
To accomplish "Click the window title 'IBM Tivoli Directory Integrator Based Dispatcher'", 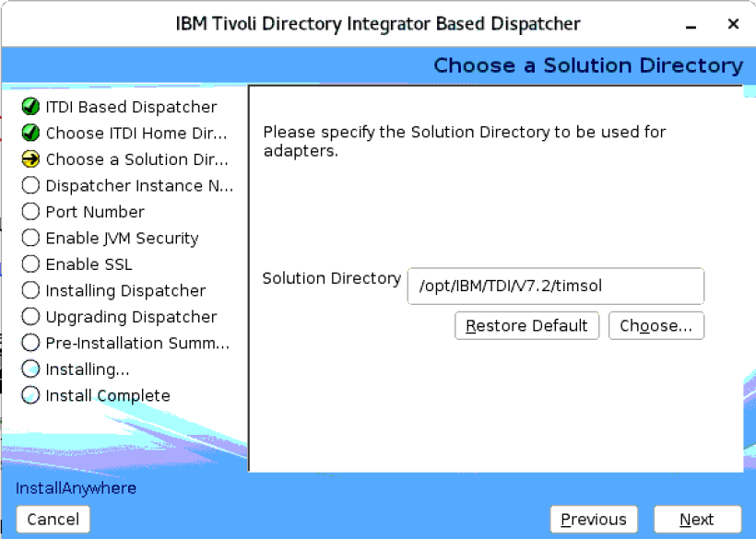I will pos(378,24).
